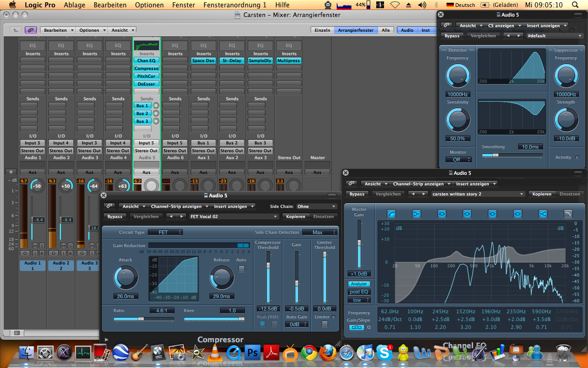Click the purple link icon in mixer toolbar

31,30
